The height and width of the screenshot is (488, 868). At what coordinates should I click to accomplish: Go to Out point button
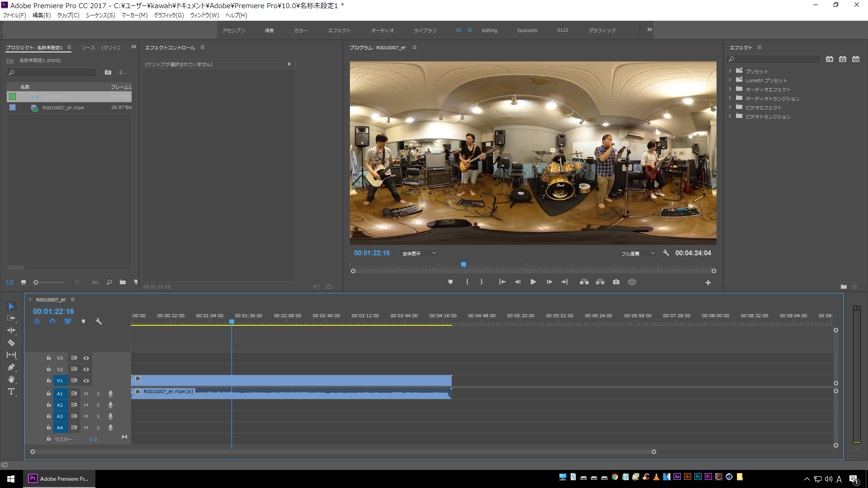pyautogui.click(x=565, y=282)
